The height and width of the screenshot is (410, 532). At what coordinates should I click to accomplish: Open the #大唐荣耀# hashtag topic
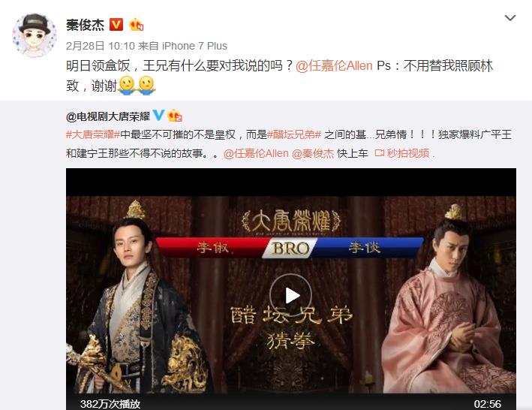(x=93, y=134)
